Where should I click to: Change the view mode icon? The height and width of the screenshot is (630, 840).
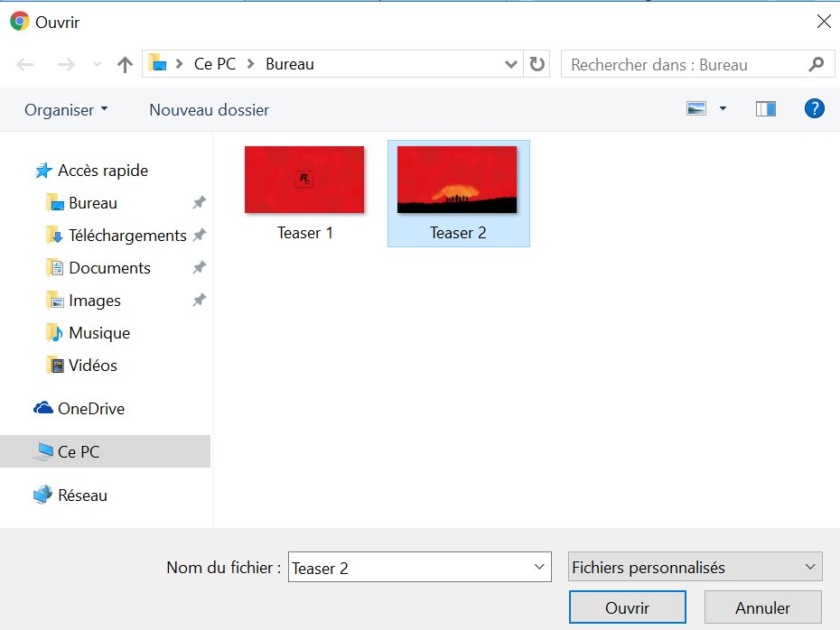696,108
